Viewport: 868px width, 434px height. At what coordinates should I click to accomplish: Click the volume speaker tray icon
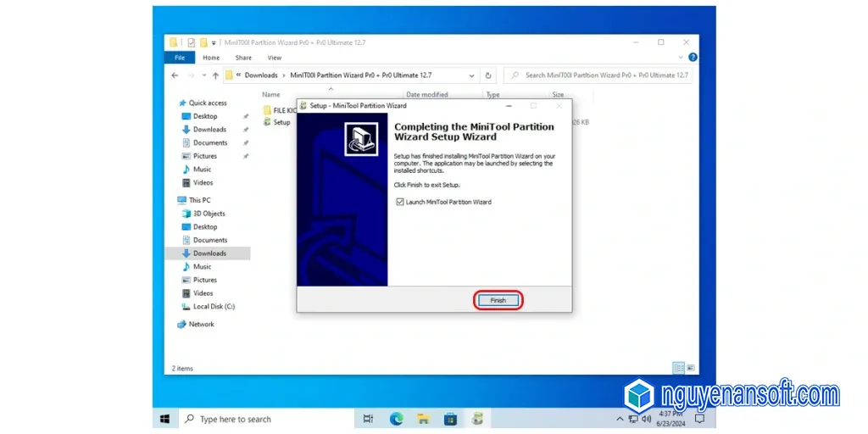(646, 419)
